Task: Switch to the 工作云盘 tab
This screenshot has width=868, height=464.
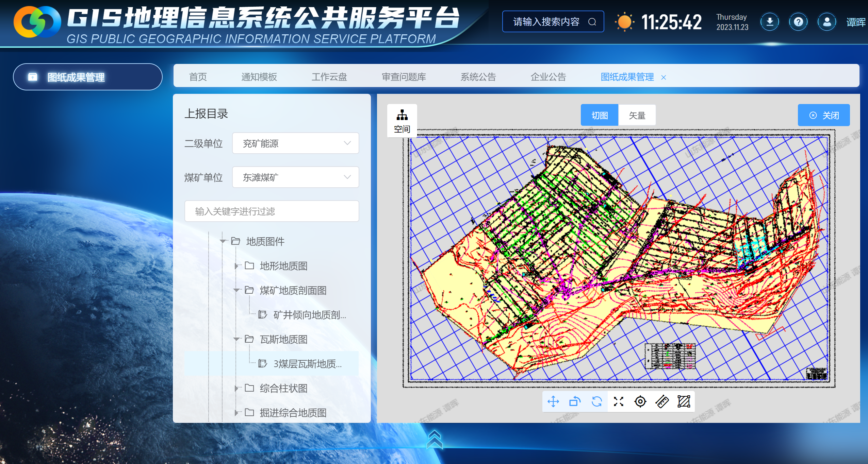Action: [x=329, y=77]
